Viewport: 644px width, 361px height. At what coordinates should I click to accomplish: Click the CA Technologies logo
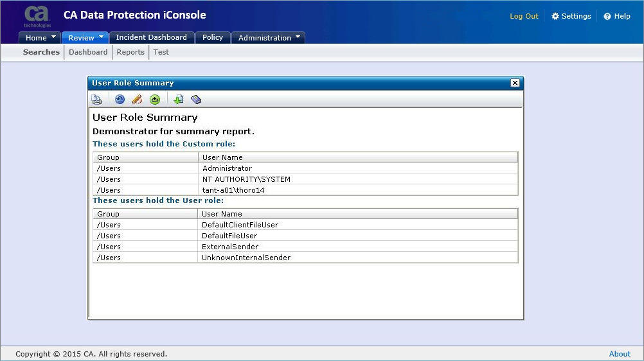37,17
